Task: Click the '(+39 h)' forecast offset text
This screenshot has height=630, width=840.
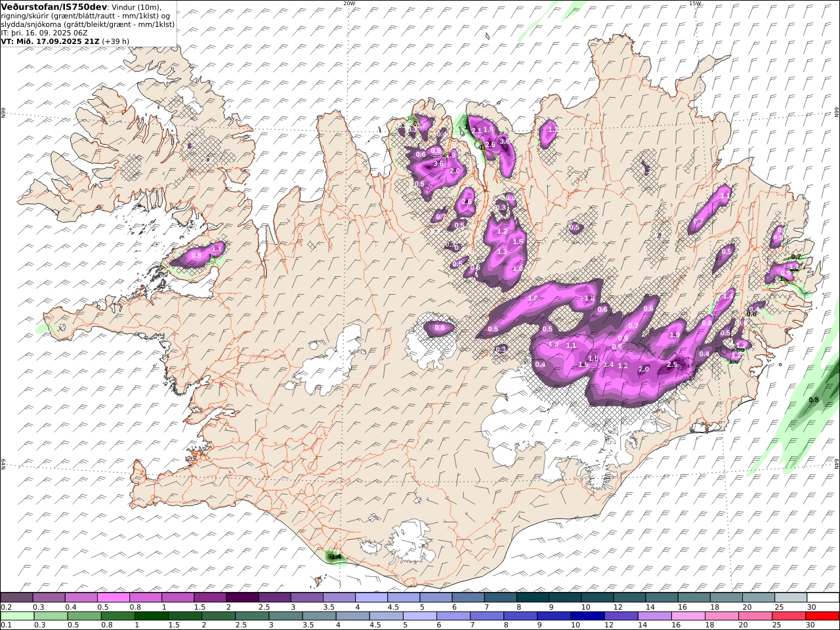Action: (115, 41)
